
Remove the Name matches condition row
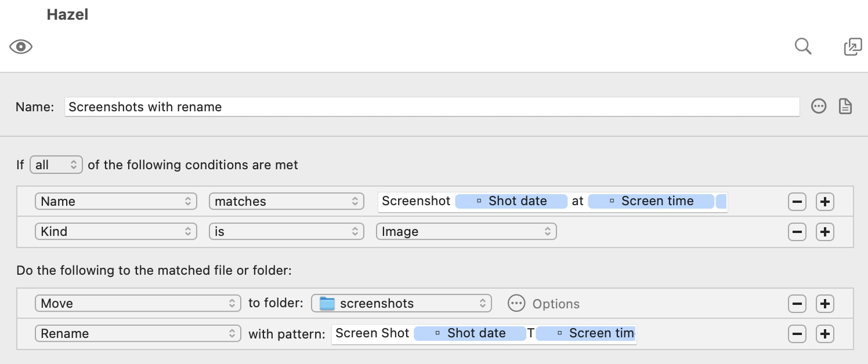tap(797, 202)
